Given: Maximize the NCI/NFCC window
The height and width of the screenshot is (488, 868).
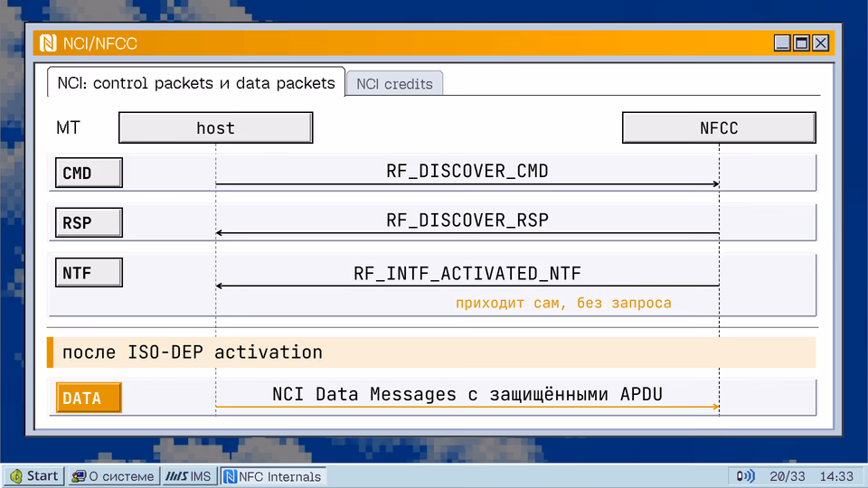Looking at the screenshot, I should pyautogui.click(x=801, y=42).
